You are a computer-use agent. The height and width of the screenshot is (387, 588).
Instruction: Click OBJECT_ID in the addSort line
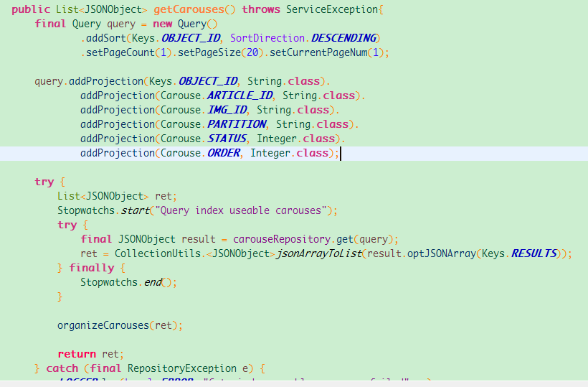point(191,38)
